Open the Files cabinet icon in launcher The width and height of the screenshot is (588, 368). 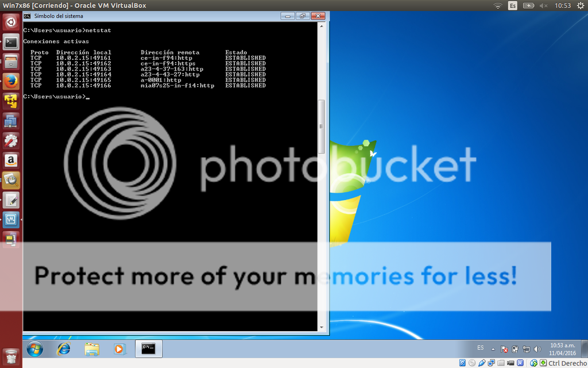(x=11, y=62)
